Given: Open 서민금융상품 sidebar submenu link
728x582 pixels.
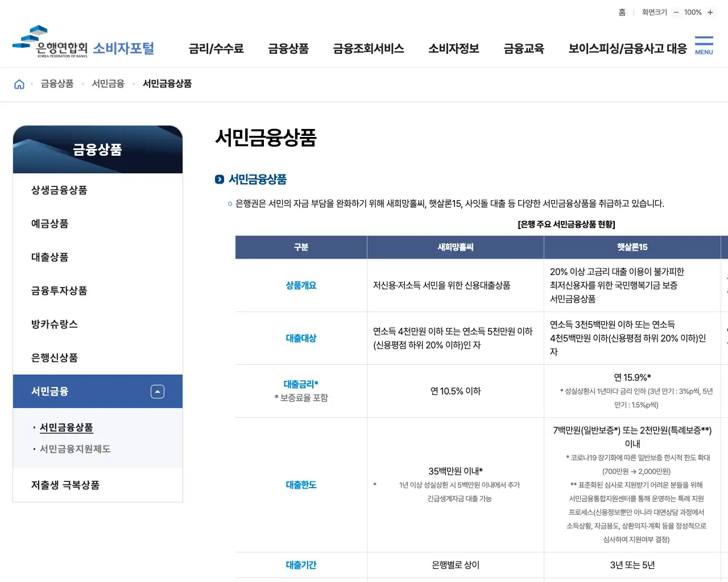Looking at the screenshot, I should [x=67, y=427].
